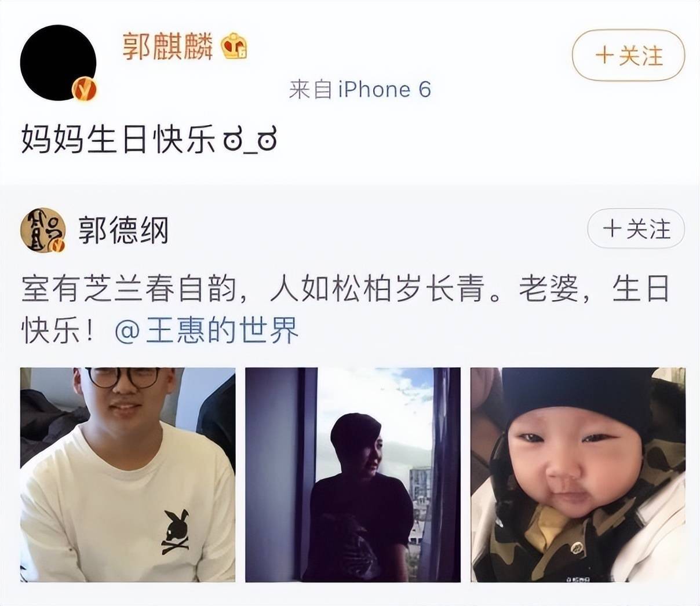Open the 妈妈生日快乐 post text
This screenshot has height=606, width=700.
click(118, 141)
